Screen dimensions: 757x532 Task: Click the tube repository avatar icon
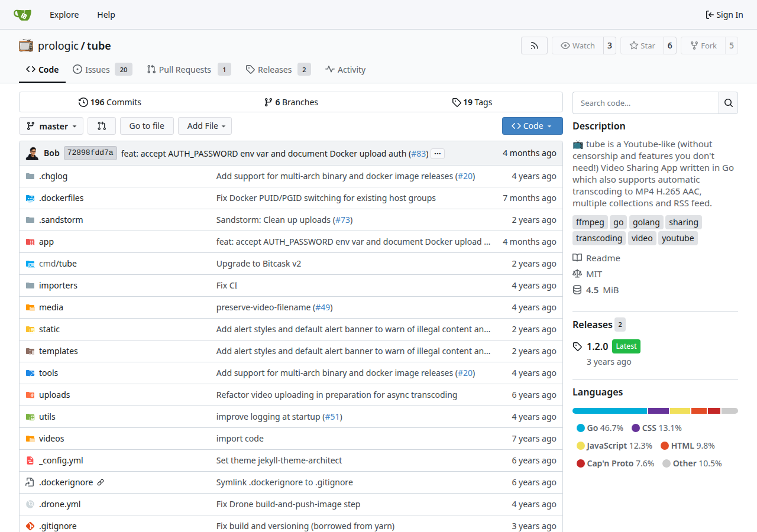point(26,46)
